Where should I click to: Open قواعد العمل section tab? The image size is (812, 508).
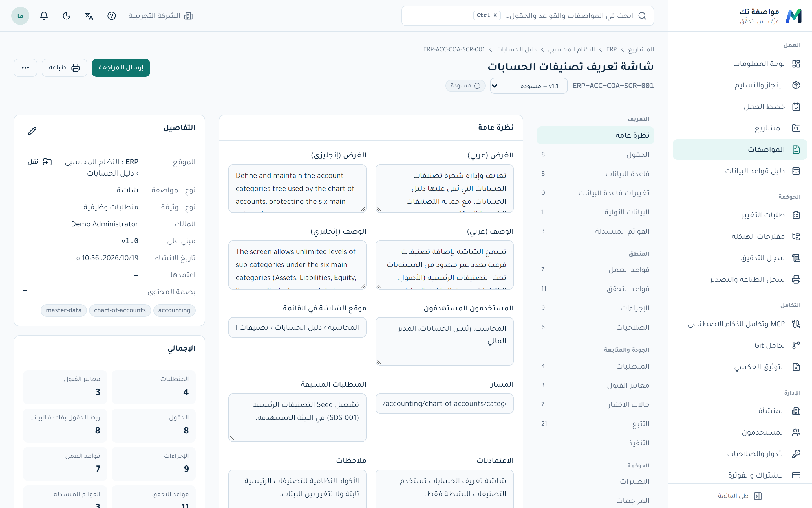(595, 270)
